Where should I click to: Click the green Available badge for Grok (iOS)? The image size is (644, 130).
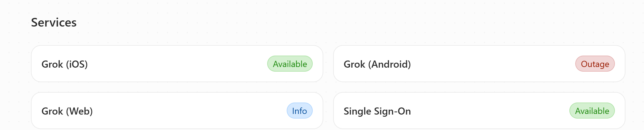(290, 64)
